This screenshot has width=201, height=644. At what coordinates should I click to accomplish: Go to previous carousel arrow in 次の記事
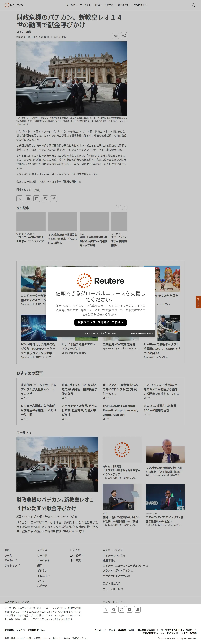[x=119, y=208]
